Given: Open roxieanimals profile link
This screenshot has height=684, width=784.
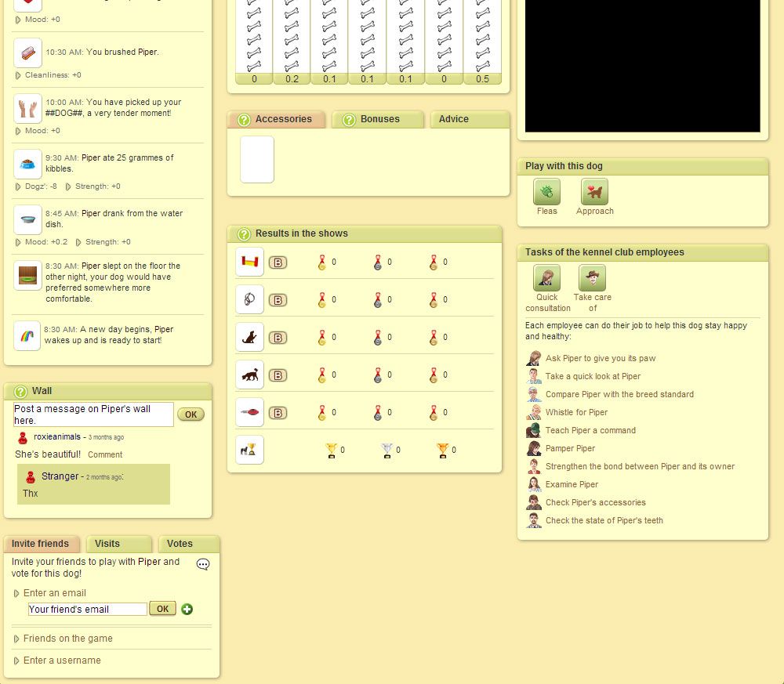Looking at the screenshot, I should (57, 436).
